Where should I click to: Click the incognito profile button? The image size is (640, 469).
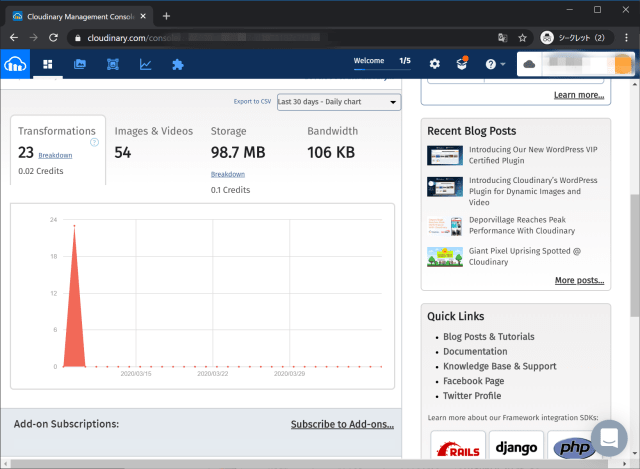(576, 38)
